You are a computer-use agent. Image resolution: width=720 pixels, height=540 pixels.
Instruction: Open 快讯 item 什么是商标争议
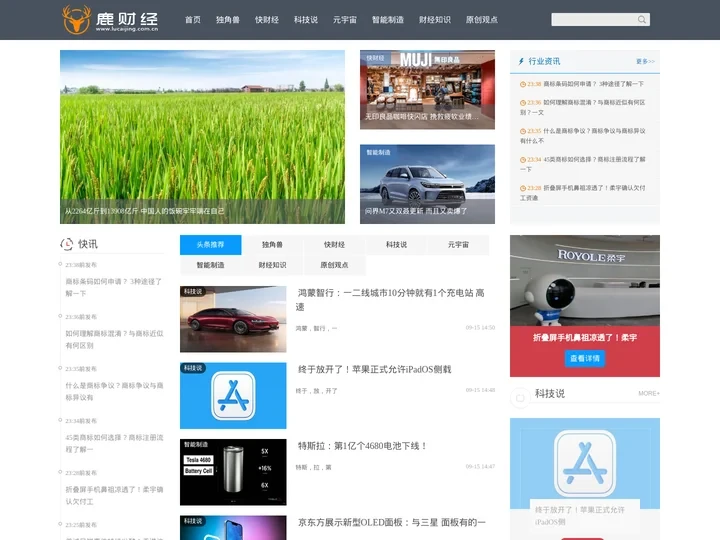click(114, 391)
